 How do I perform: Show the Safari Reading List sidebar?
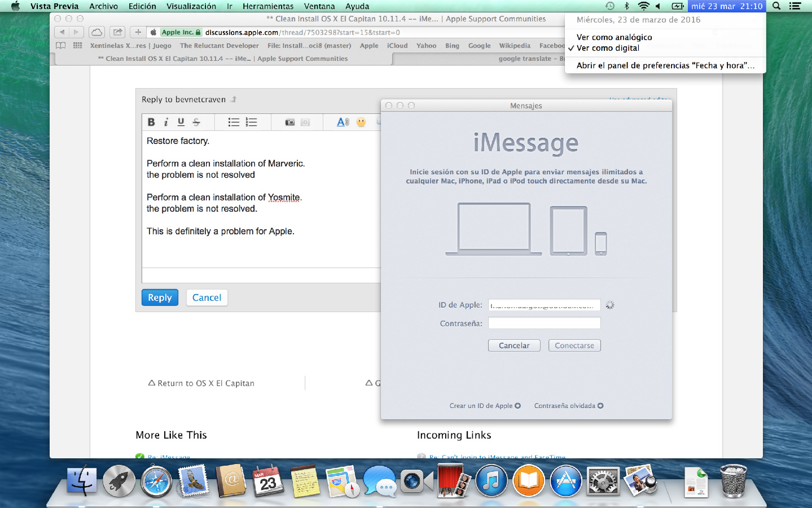point(60,46)
